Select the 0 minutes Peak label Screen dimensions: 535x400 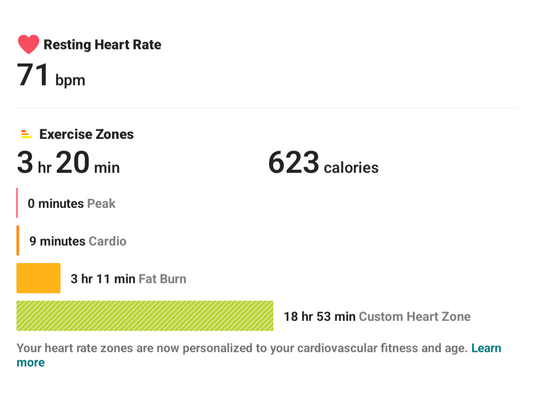pyautogui.click(x=72, y=203)
